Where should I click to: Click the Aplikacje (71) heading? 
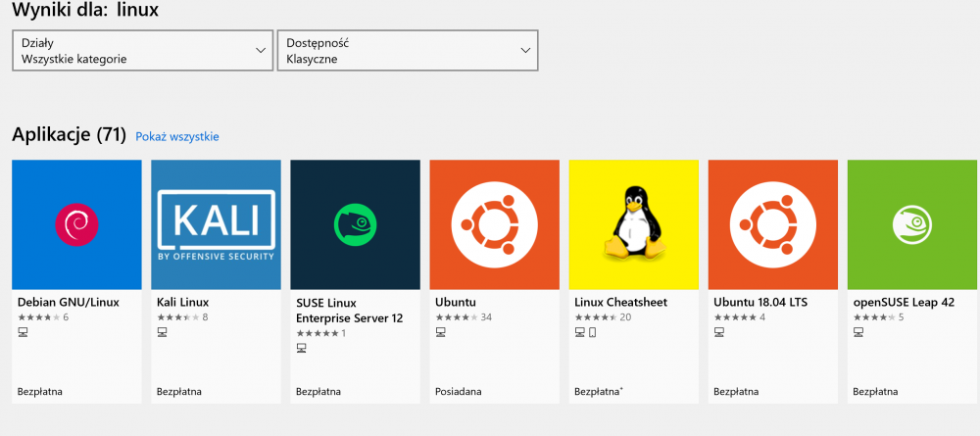pos(69,135)
